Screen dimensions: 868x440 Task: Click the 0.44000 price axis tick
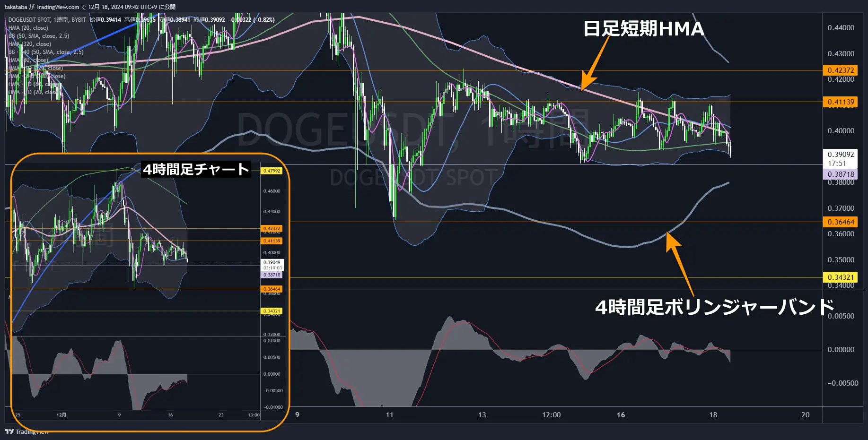[x=841, y=28]
